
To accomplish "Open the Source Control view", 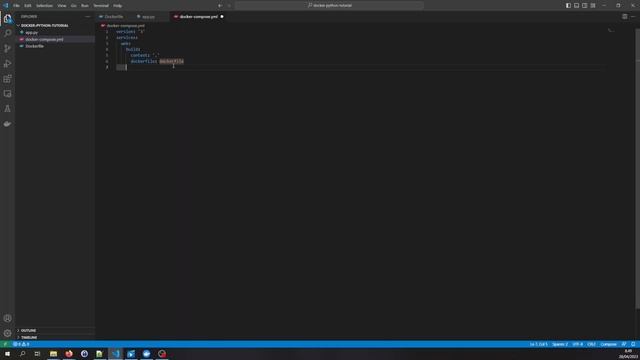I will click(x=7, y=49).
